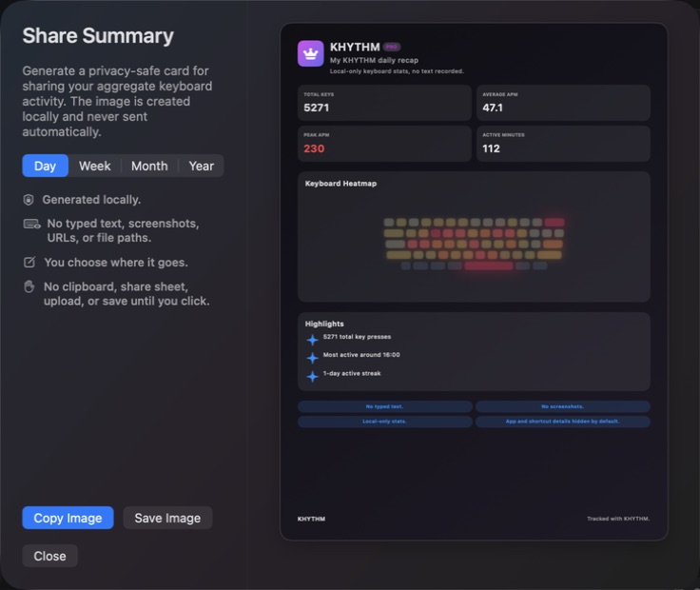Viewport: 700px width, 590px height.
Task: Click the hand icon beside No clipboard
Action: pos(29,286)
